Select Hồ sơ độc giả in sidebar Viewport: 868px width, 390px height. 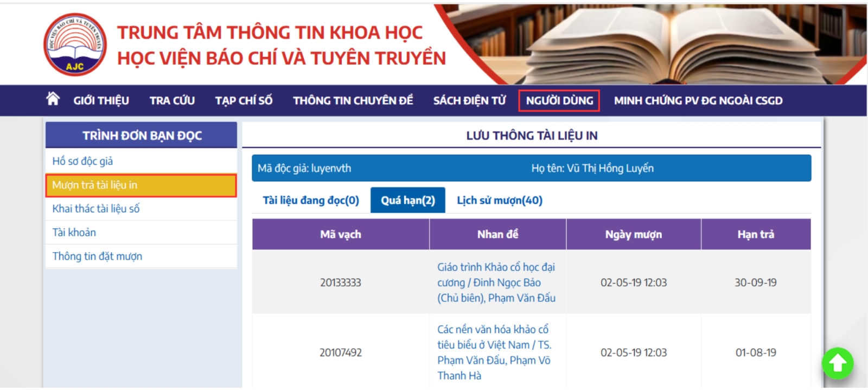coord(141,161)
